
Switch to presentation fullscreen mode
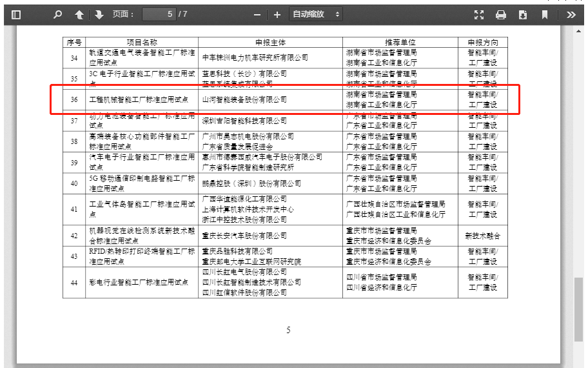click(x=479, y=14)
